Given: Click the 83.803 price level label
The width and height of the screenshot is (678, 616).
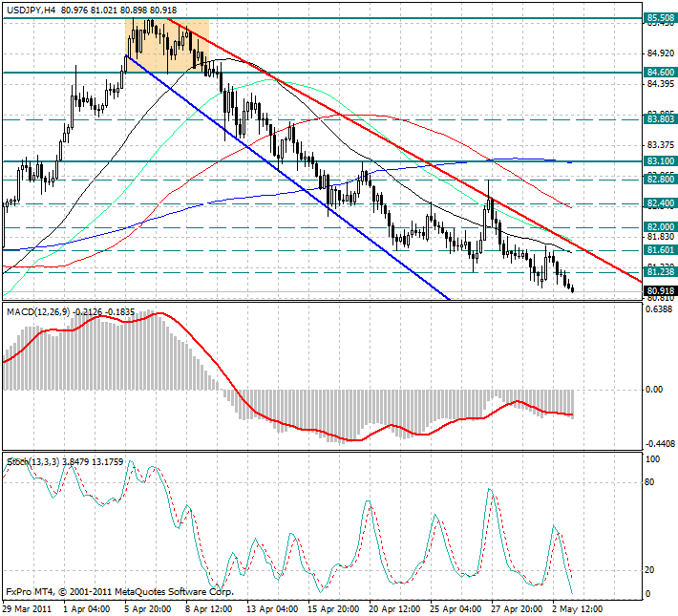Looking at the screenshot, I should click(660, 118).
